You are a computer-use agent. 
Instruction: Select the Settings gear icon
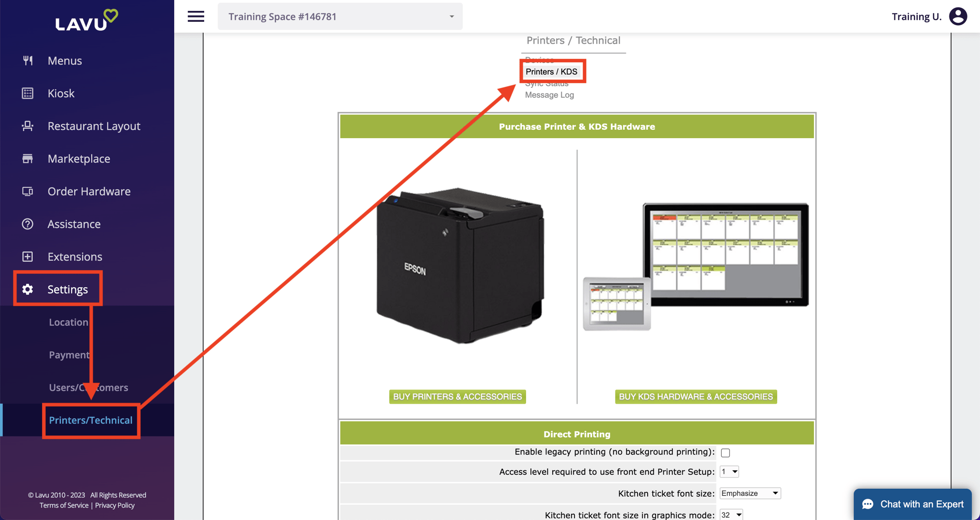pos(28,289)
